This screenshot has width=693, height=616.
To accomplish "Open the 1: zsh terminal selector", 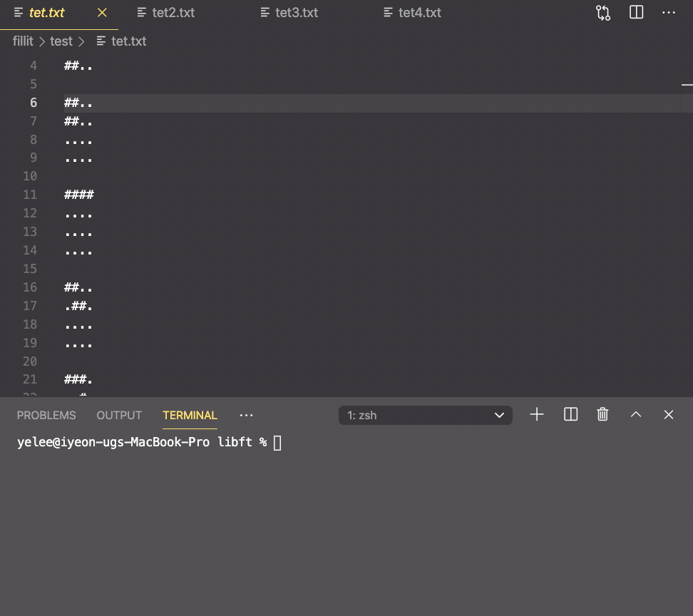I will 426,415.
